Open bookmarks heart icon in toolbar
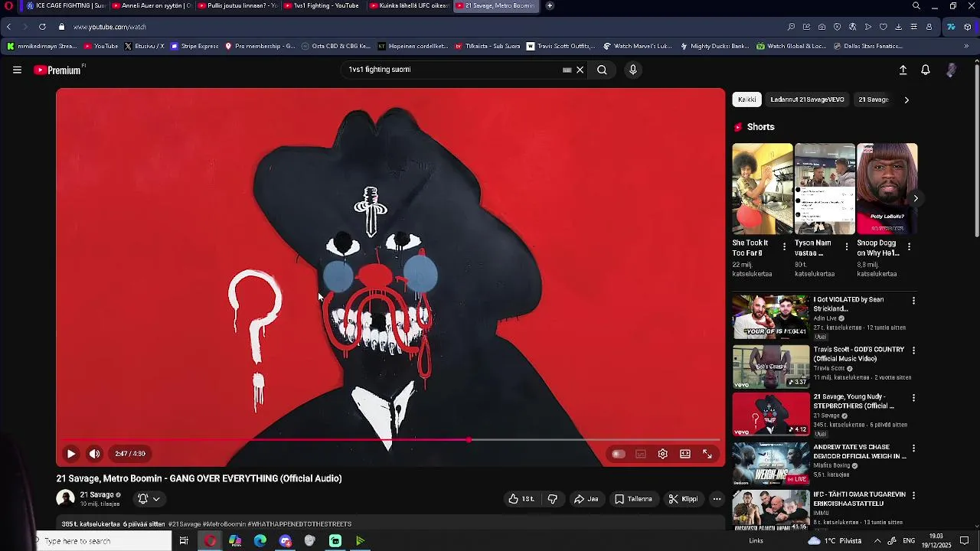Screen dimensions: 980x551 (883, 27)
